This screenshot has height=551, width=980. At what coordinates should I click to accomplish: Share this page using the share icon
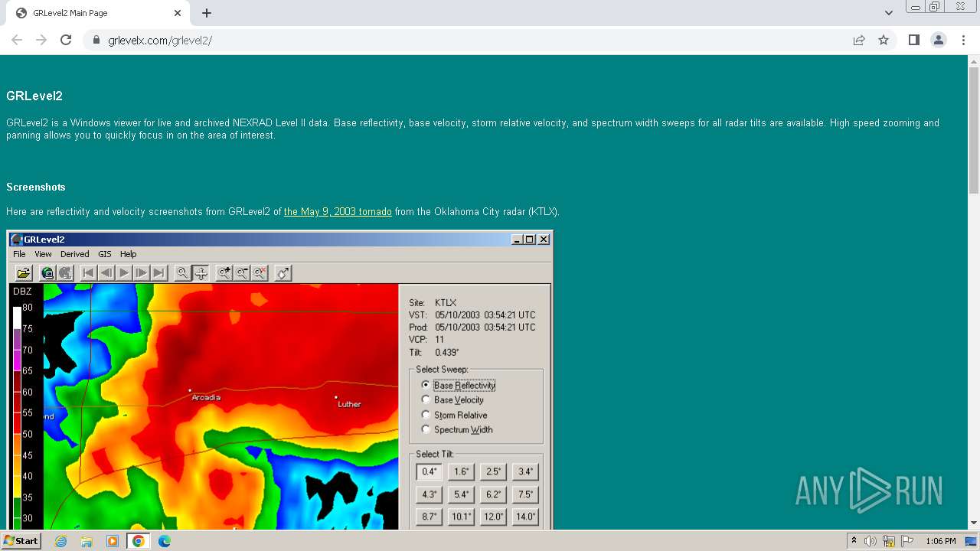859,40
